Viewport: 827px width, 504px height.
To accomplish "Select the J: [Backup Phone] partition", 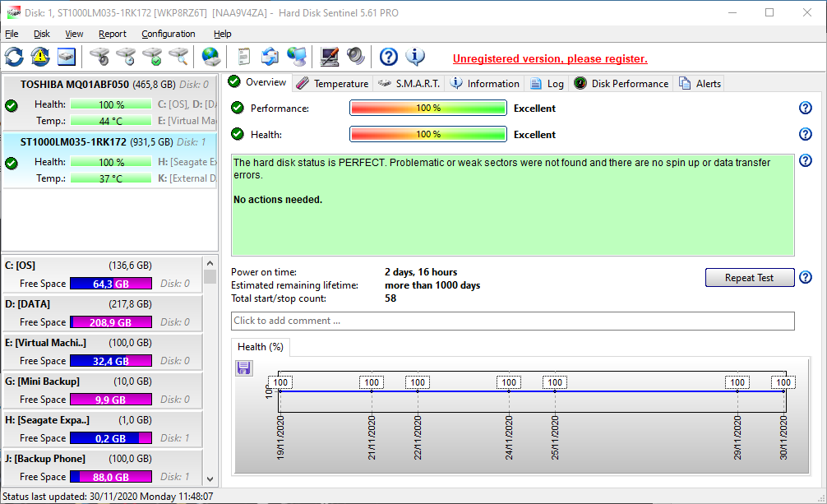I will 102,467.
